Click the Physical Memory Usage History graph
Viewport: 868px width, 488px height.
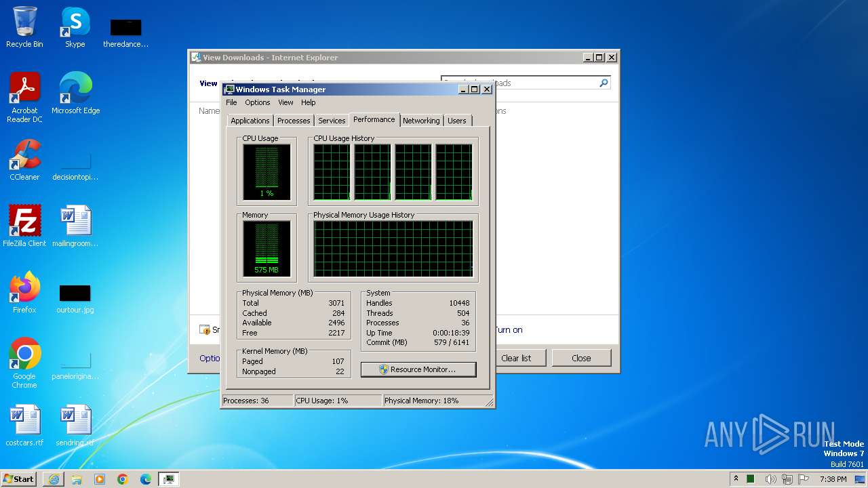click(x=393, y=249)
